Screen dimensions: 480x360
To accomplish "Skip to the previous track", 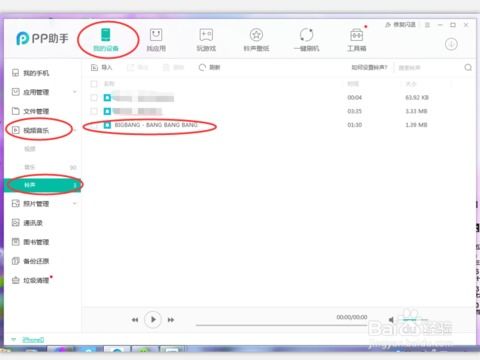I will [135, 320].
